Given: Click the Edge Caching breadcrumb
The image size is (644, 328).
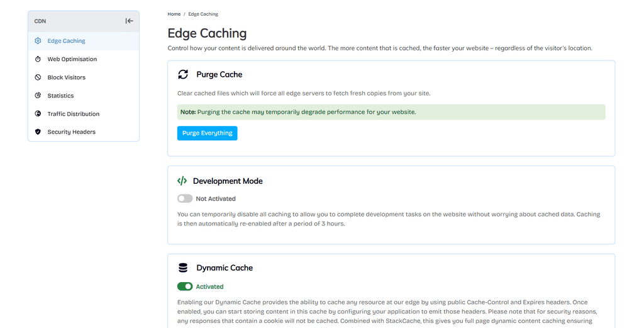Looking at the screenshot, I should point(203,14).
